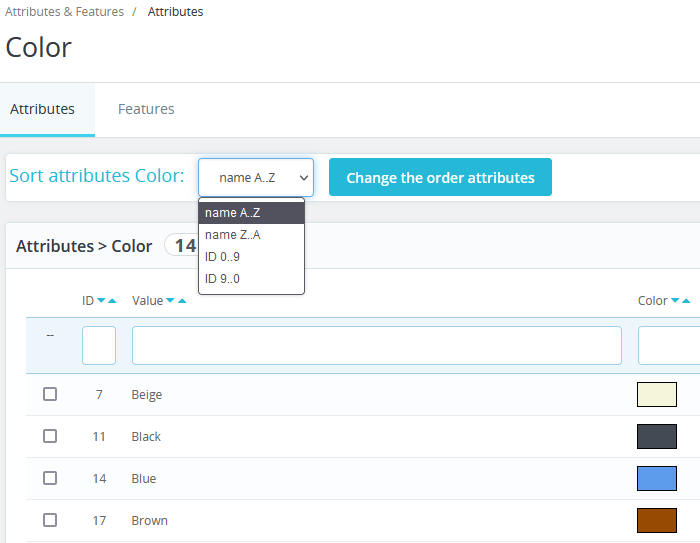Switch to the Features tab
The height and width of the screenshot is (543, 700).
[x=146, y=109]
